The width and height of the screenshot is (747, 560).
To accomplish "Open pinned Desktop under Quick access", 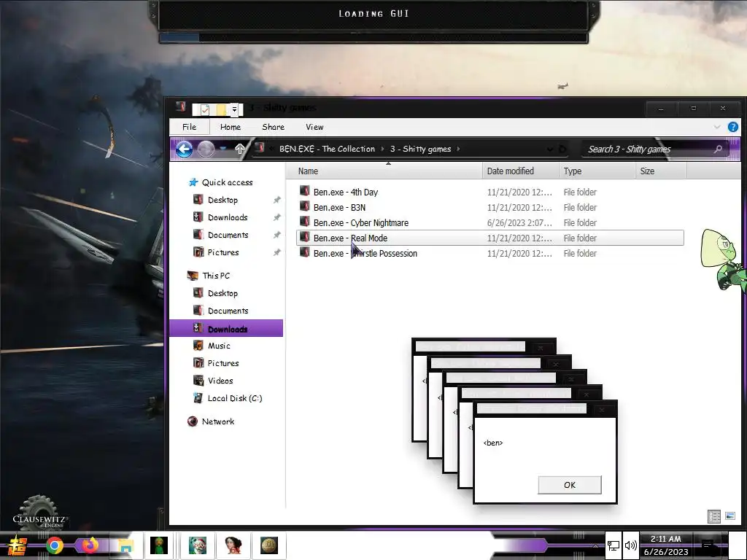I will click(222, 200).
